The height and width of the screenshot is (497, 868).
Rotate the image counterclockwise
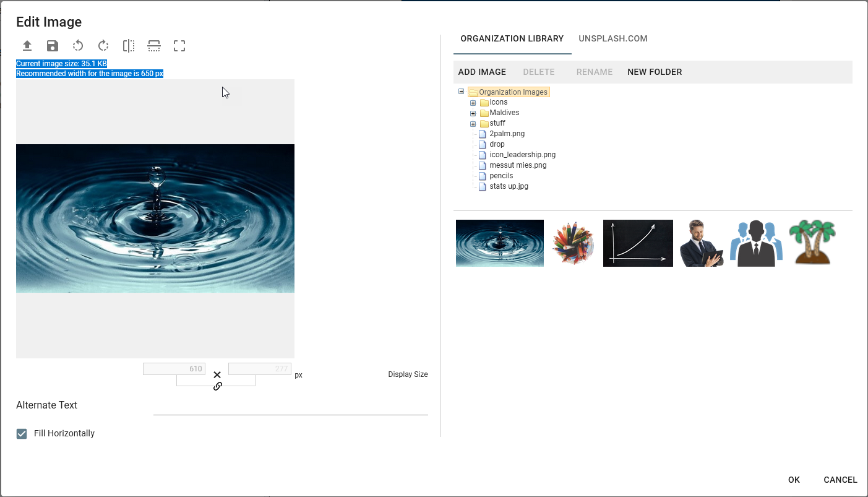click(78, 46)
